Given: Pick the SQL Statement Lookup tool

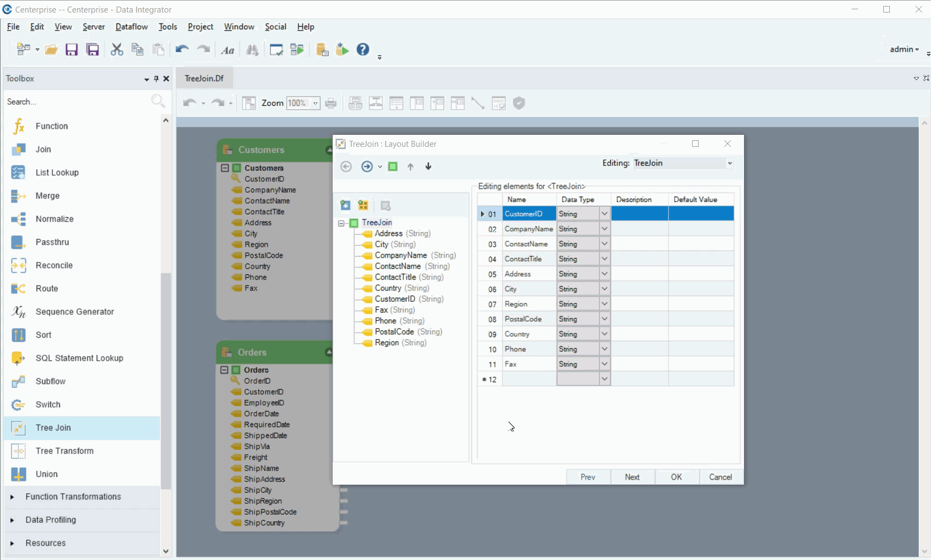Looking at the screenshot, I should [x=79, y=358].
